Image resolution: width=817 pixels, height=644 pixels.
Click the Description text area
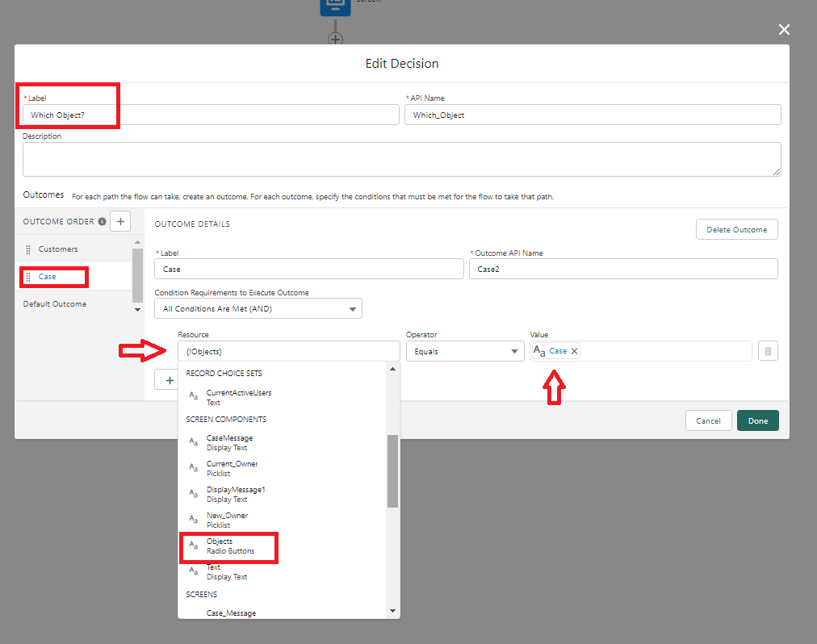[x=401, y=159]
